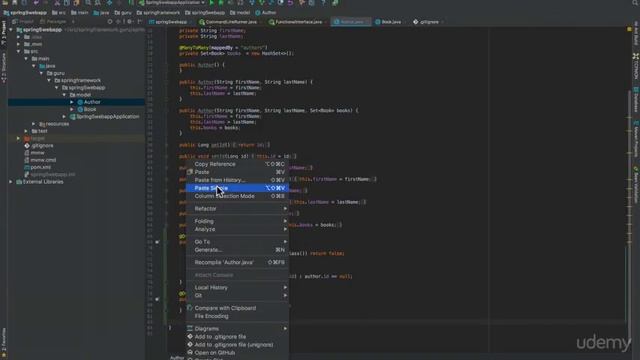Switch to the FunctionalInterface.java tab
This screenshot has width=640, height=360.
tap(298, 22)
